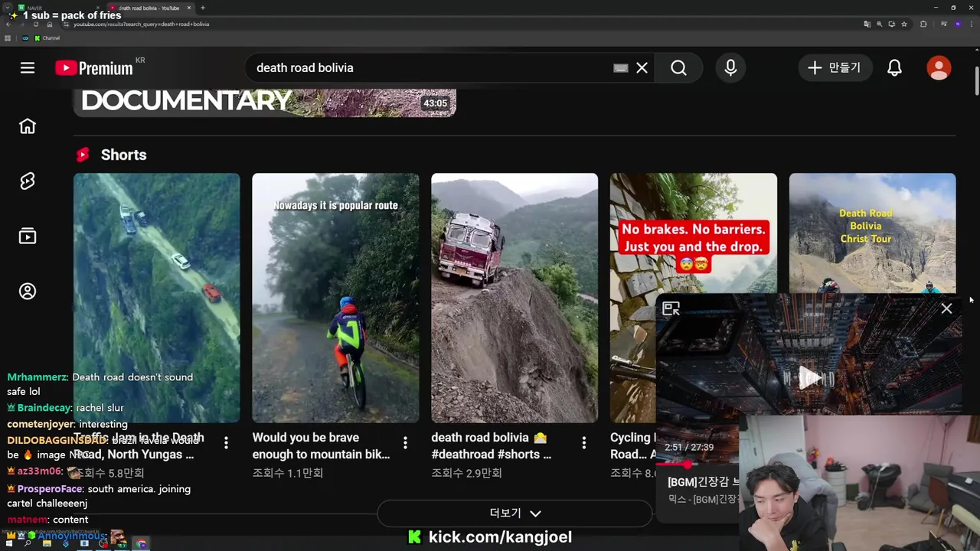Open the traffic jam Death Road short
Image resolution: width=980 pixels, height=551 pixels.
click(x=157, y=298)
